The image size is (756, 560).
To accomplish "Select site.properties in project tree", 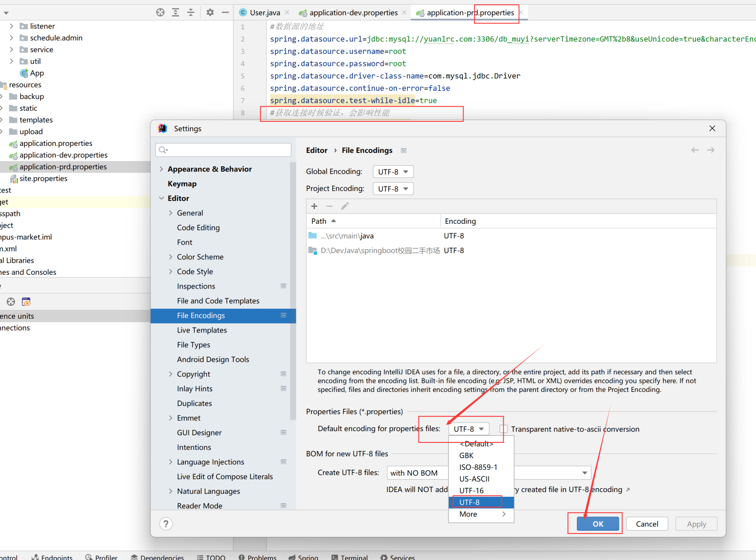I will tap(43, 178).
